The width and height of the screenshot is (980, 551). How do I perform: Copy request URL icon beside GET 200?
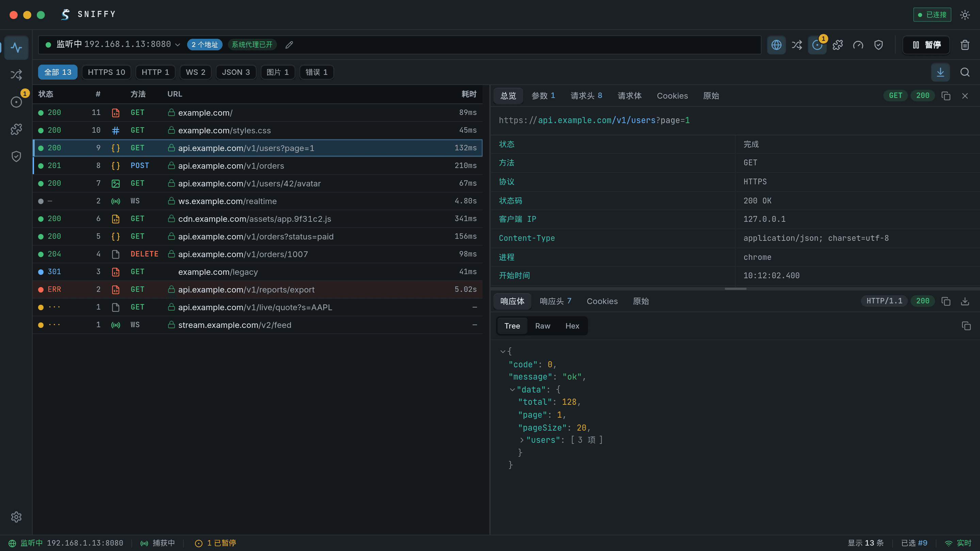[x=946, y=96]
